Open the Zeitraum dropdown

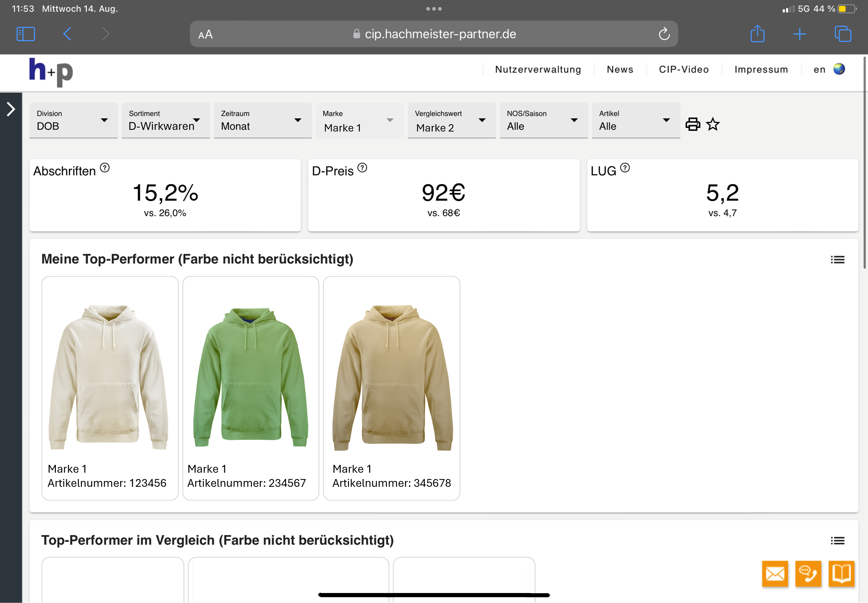tap(262, 120)
